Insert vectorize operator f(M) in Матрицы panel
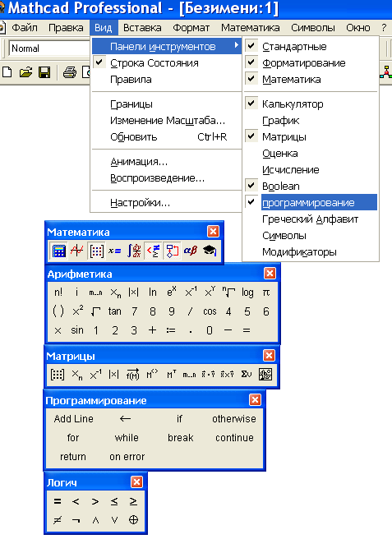392x539 pixels. click(133, 375)
